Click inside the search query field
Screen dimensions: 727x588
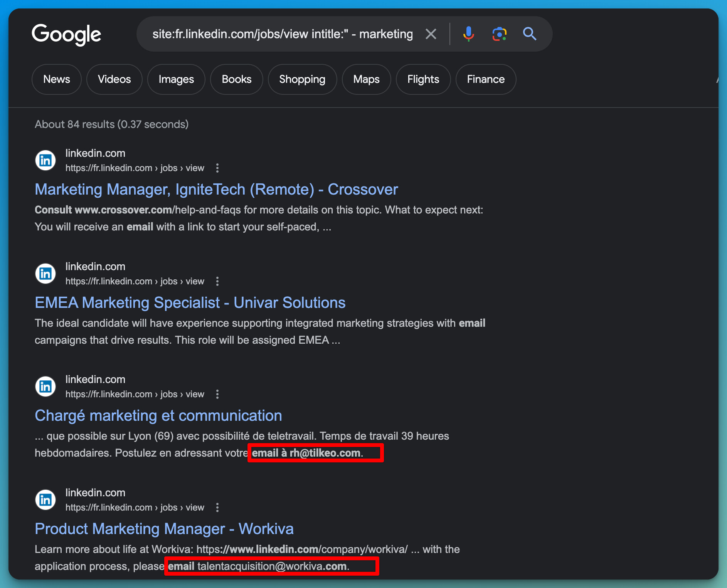coord(283,34)
